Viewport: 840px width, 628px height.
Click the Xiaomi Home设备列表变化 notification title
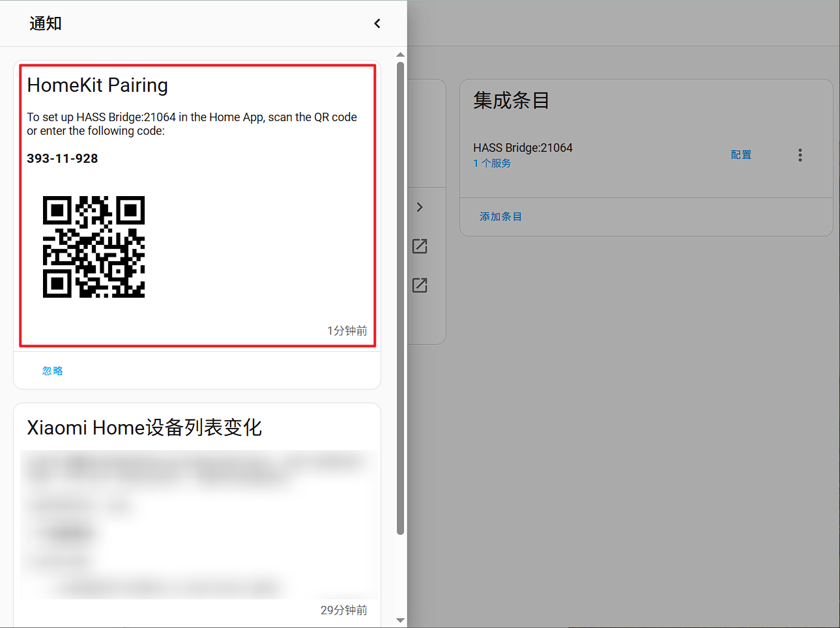pyautogui.click(x=144, y=427)
